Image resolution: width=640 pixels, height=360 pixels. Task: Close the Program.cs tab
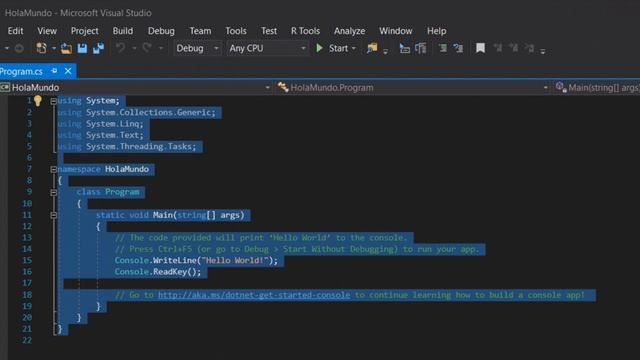tap(68, 71)
